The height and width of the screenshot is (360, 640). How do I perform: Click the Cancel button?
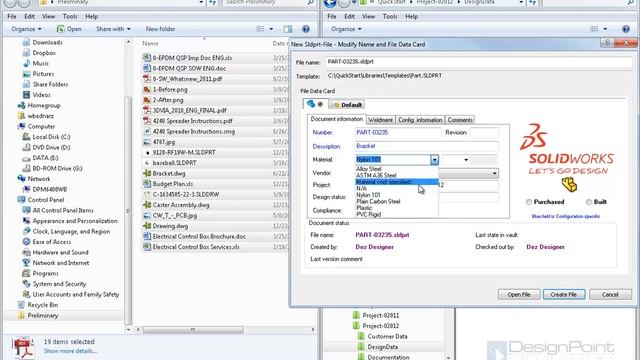click(x=610, y=294)
